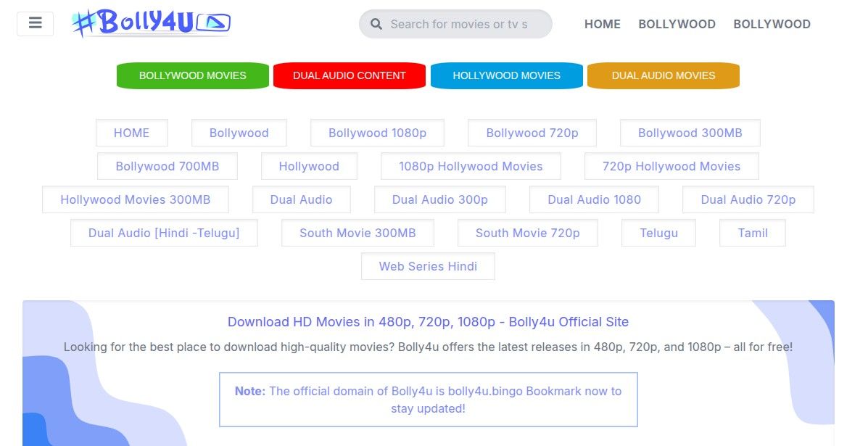Go to Bollywood 720p category

pyautogui.click(x=532, y=133)
